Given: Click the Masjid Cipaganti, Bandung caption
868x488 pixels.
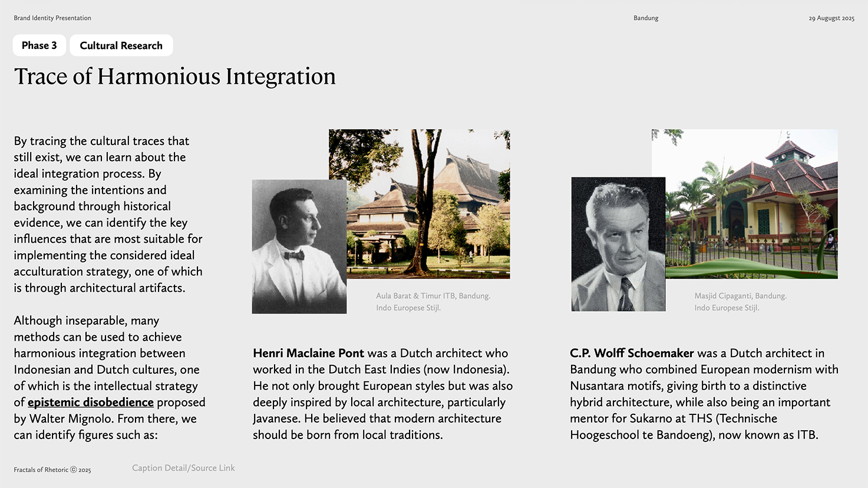Looking at the screenshot, I should [740, 296].
